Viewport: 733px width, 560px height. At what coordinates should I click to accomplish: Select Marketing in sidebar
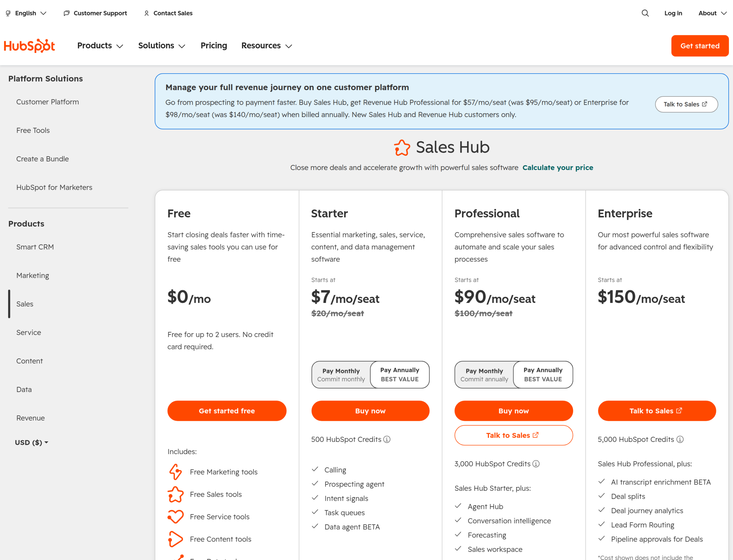[33, 276]
